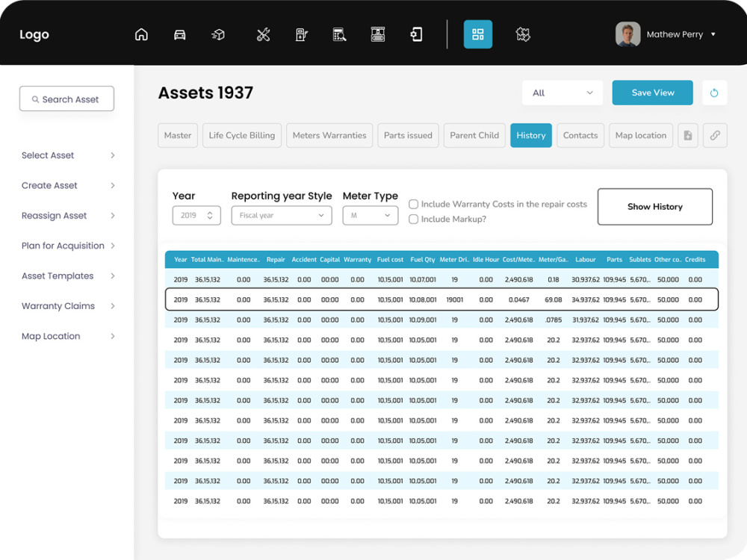
Task: Click Meter Dri. value 19001
Action: click(x=454, y=300)
